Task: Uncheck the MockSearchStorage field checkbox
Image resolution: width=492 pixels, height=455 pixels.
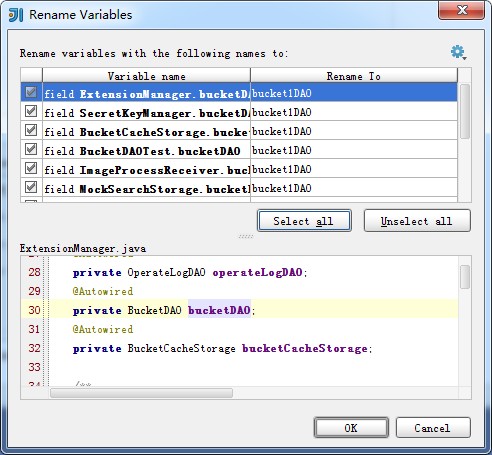Action: (x=31, y=187)
